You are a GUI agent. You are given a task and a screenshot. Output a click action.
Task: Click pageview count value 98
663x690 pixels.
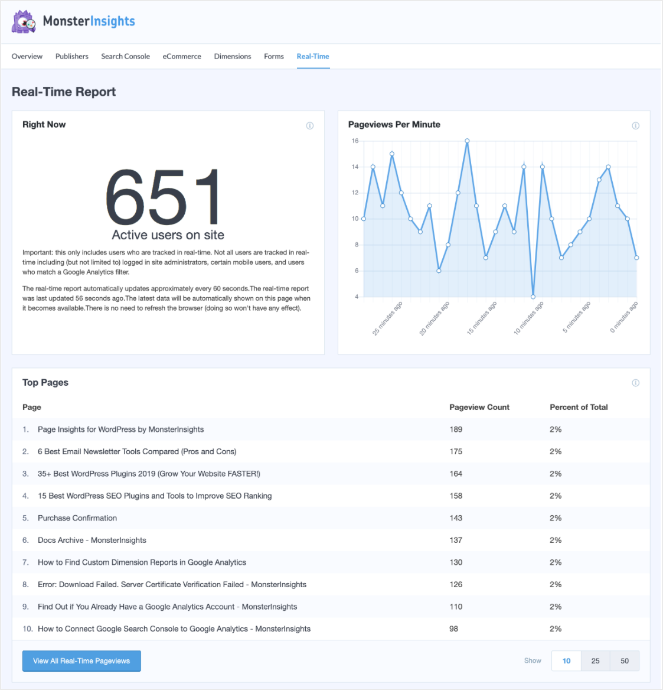point(454,629)
